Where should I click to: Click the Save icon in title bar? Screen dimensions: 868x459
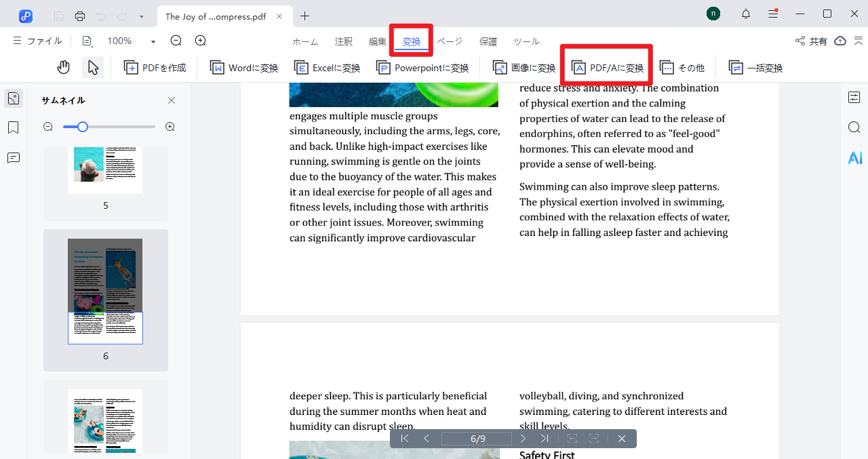pos(59,16)
